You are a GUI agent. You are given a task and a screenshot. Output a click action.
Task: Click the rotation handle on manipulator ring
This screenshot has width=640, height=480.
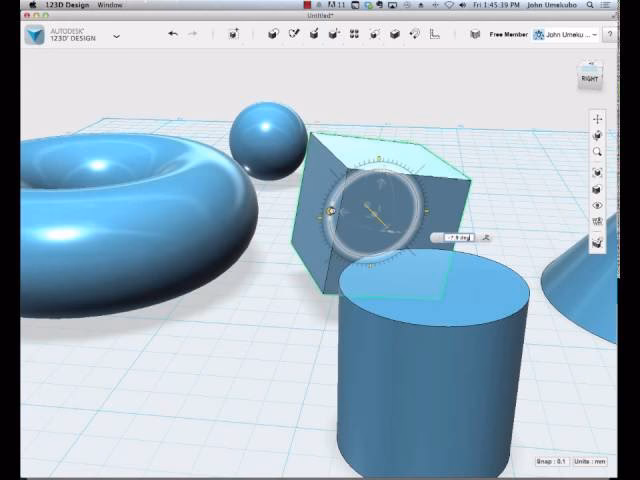331,211
